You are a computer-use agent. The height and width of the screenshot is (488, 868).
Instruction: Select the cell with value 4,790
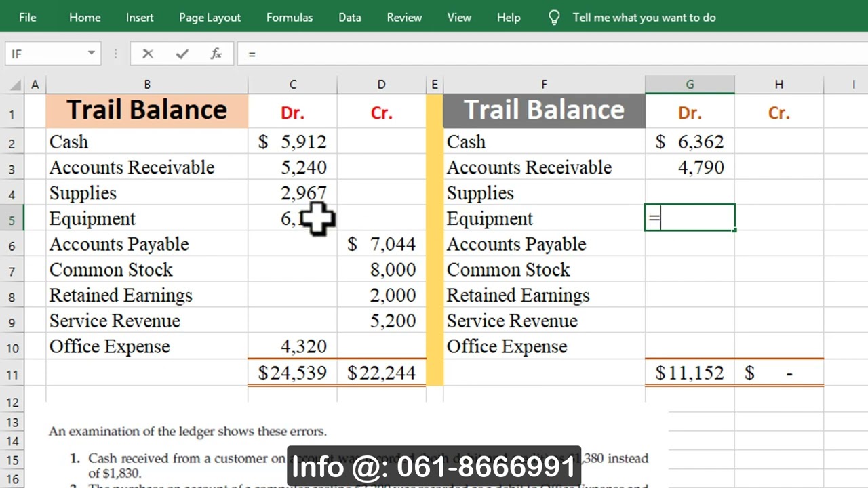tap(690, 167)
